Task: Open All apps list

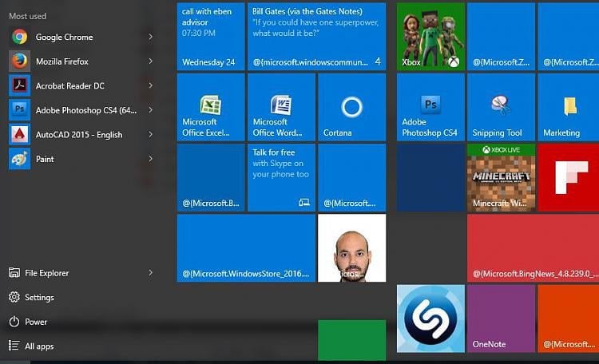Action: [39, 346]
